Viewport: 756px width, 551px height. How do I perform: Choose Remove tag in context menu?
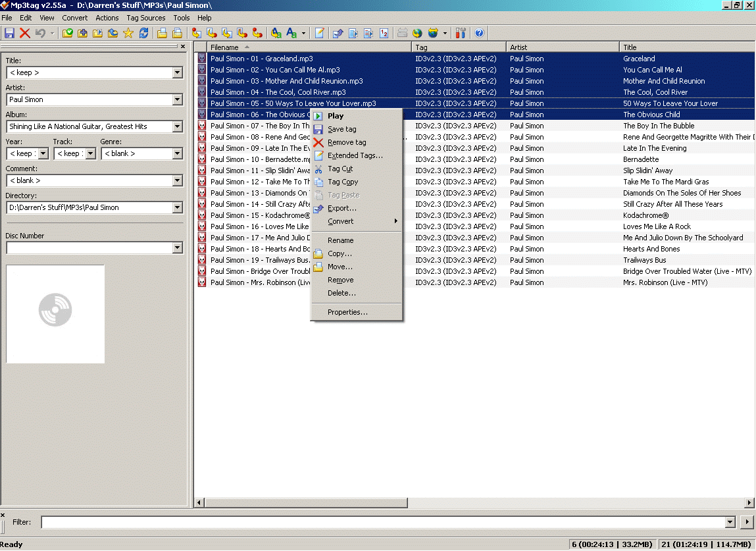point(357,142)
